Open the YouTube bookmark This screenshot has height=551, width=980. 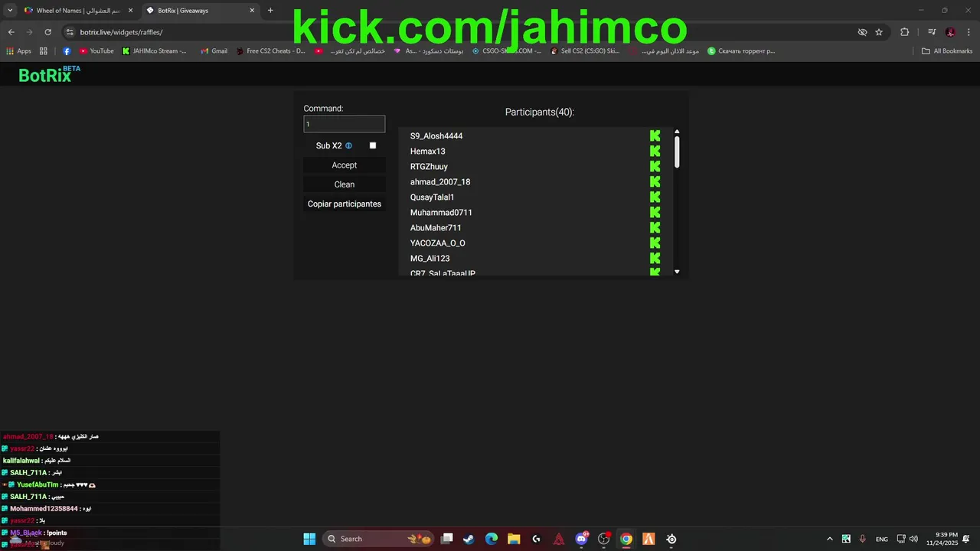pyautogui.click(x=96, y=51)
